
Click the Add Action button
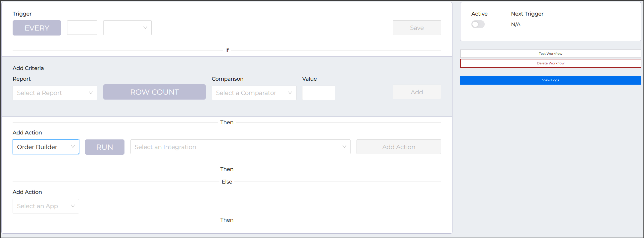click(x=399, y=147)
